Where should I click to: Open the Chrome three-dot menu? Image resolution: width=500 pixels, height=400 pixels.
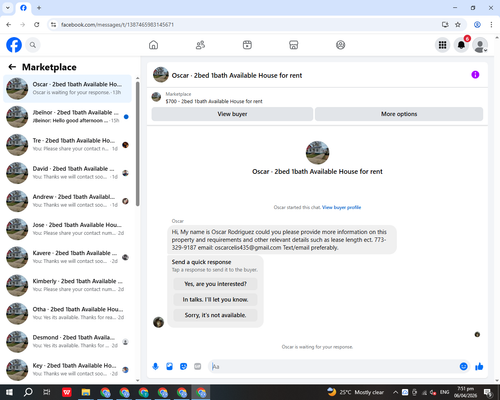click(491, 25)
